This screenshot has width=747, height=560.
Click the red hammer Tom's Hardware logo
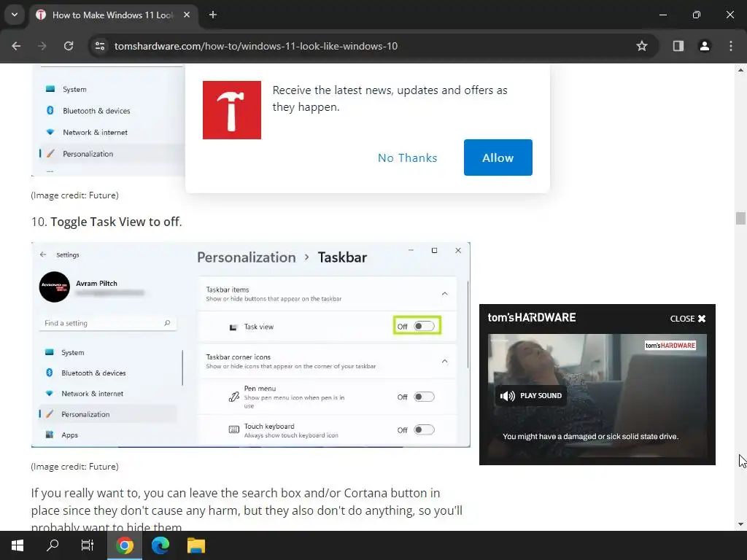click(232, 110)
